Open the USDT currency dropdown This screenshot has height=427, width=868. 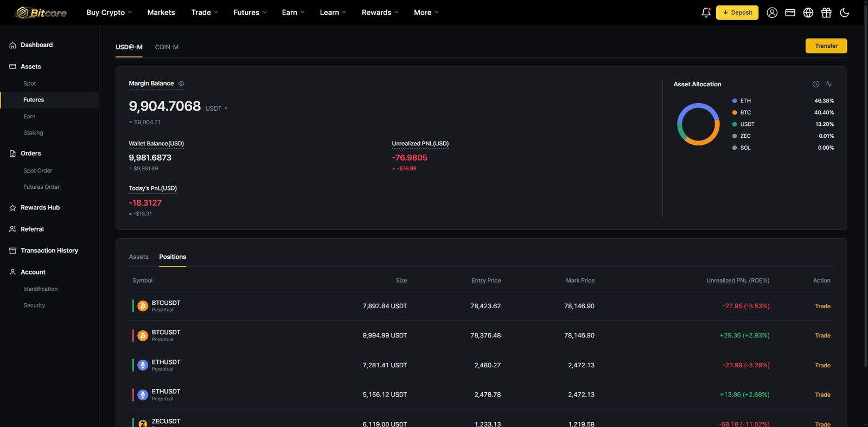[x=216, y=109]
